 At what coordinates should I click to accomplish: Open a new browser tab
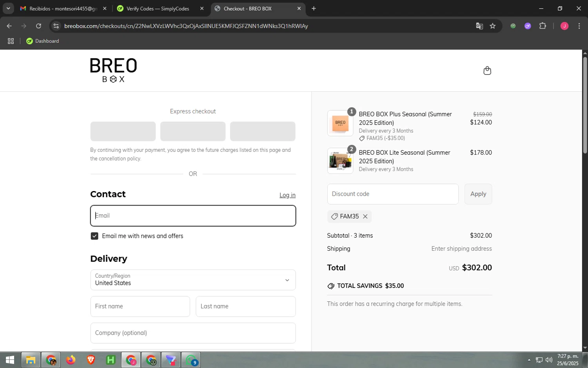pyautogui.click(x=314, y=8)
